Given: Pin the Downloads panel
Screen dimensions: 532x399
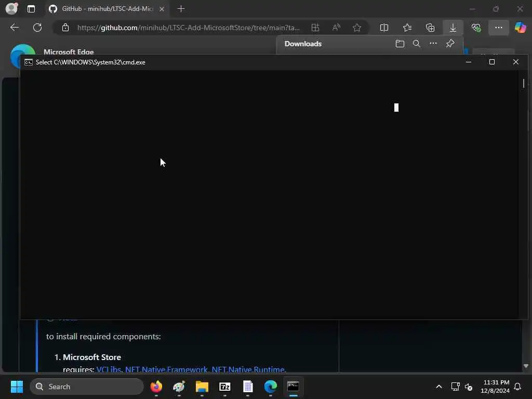Looking at the screenshot, I should tap(450, 44).
